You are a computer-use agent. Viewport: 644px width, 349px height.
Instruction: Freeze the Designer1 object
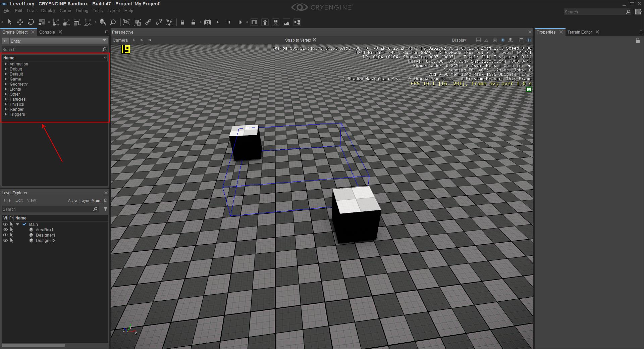click(11, 235)
